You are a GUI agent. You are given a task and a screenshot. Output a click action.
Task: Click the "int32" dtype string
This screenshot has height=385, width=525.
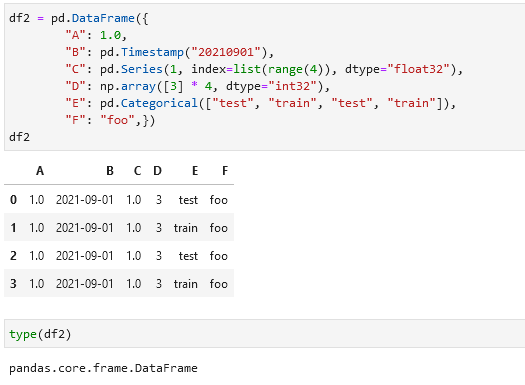pos(293,86)
